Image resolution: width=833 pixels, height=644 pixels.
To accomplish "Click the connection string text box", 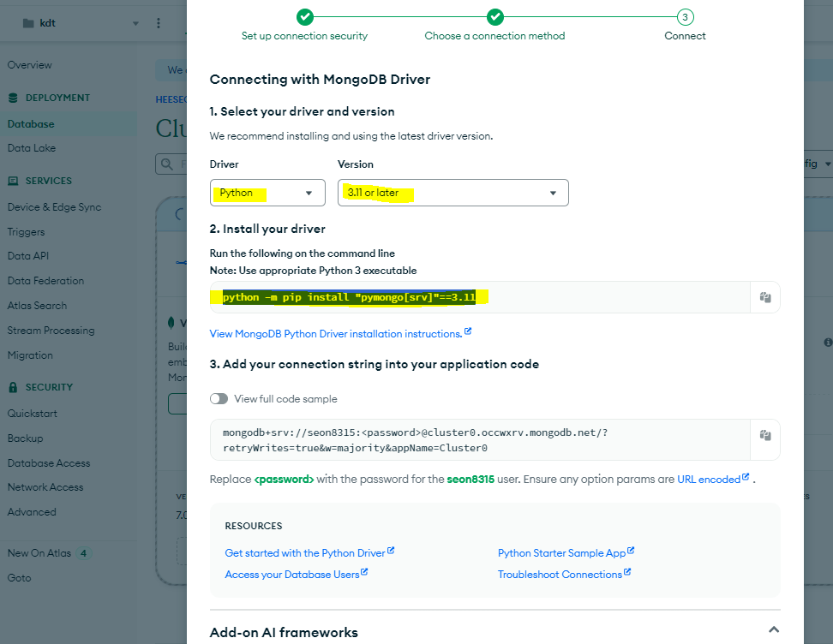I will tap(480, 440).
